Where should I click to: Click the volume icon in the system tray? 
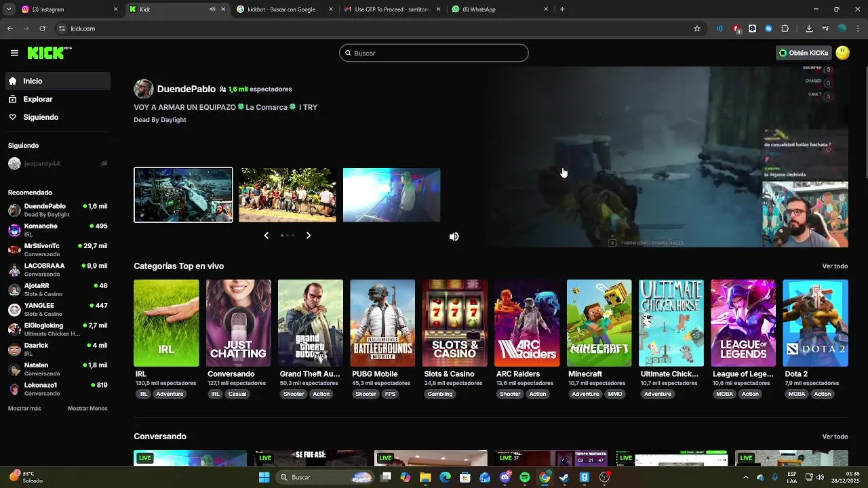click(821, 477)
